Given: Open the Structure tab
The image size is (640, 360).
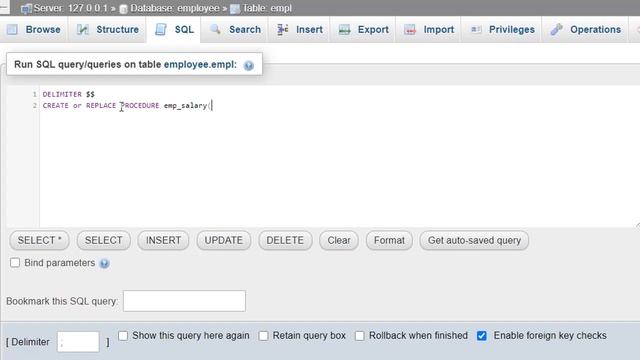Looking at the screenshot, I should pyautogui.click(x=108, y=29).
